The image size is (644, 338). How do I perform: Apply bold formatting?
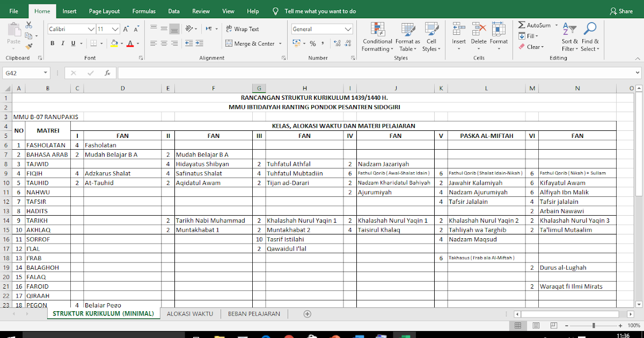(52, 42)
